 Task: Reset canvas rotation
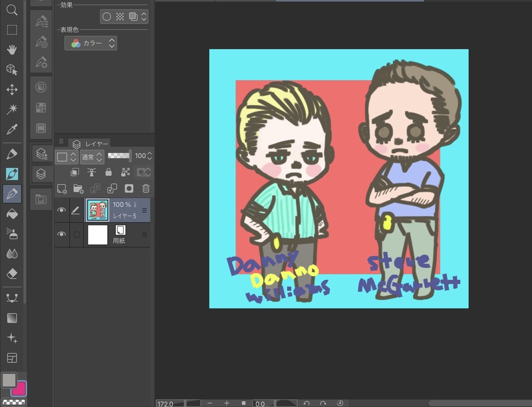coord(340,403)
